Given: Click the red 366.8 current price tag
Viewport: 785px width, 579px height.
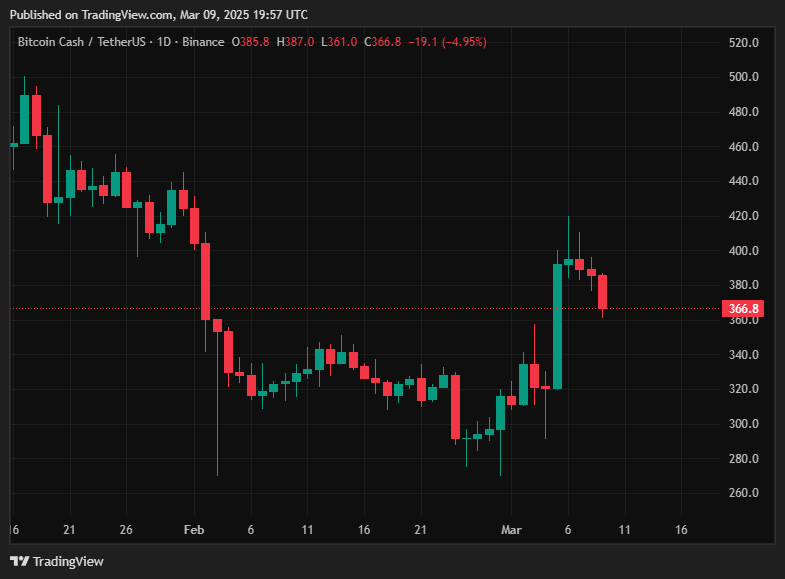Looking at the screenshot, I should (x=743, y=308).
